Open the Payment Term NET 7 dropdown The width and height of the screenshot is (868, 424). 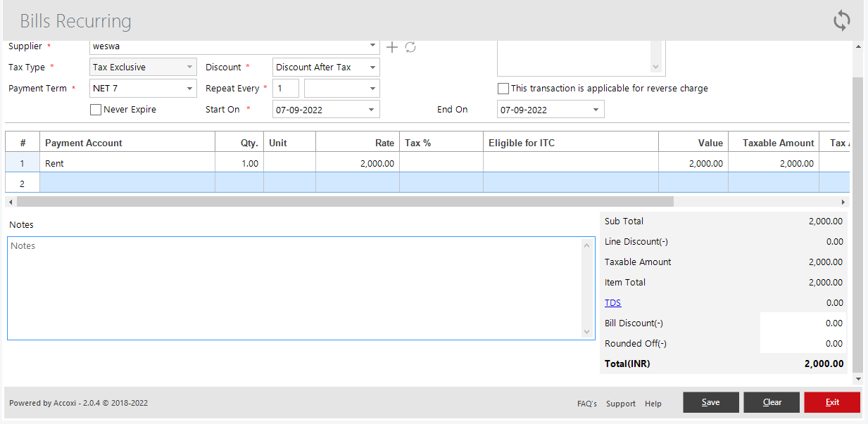(189, 89)
